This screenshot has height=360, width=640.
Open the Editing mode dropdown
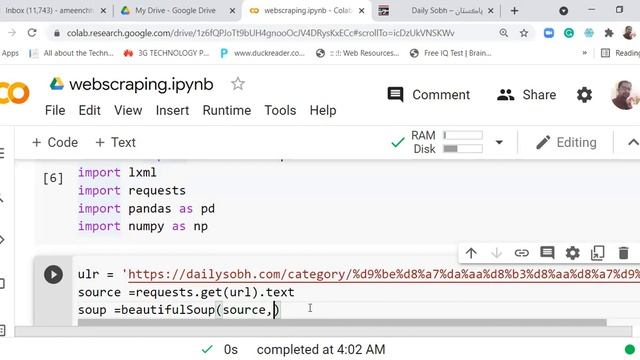tap(566, 142)
